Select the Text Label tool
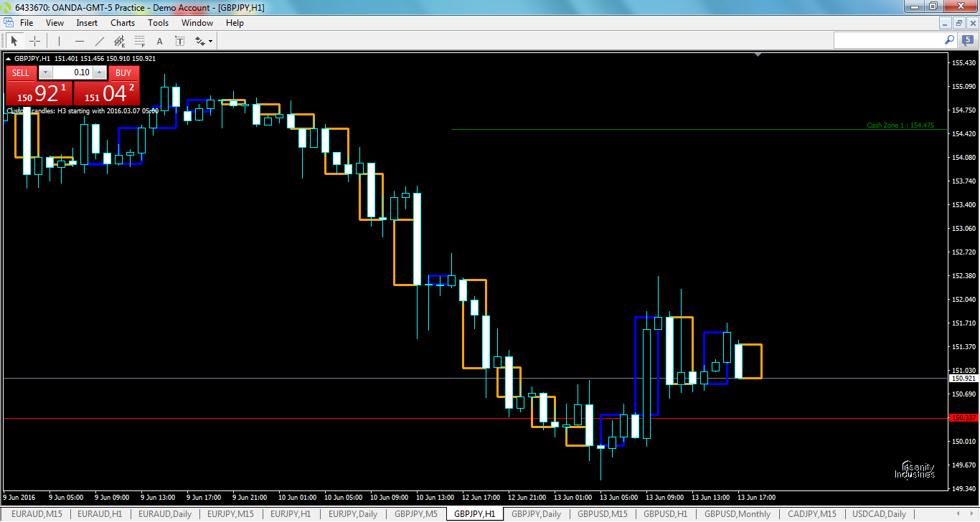This screenshot has height=522, width=980. pos(179,40)
